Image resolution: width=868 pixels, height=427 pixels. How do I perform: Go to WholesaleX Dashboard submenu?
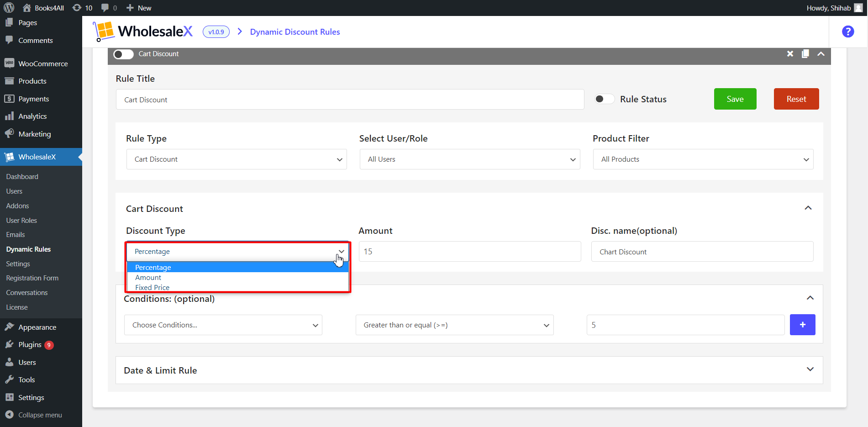(x=22, y=176)
